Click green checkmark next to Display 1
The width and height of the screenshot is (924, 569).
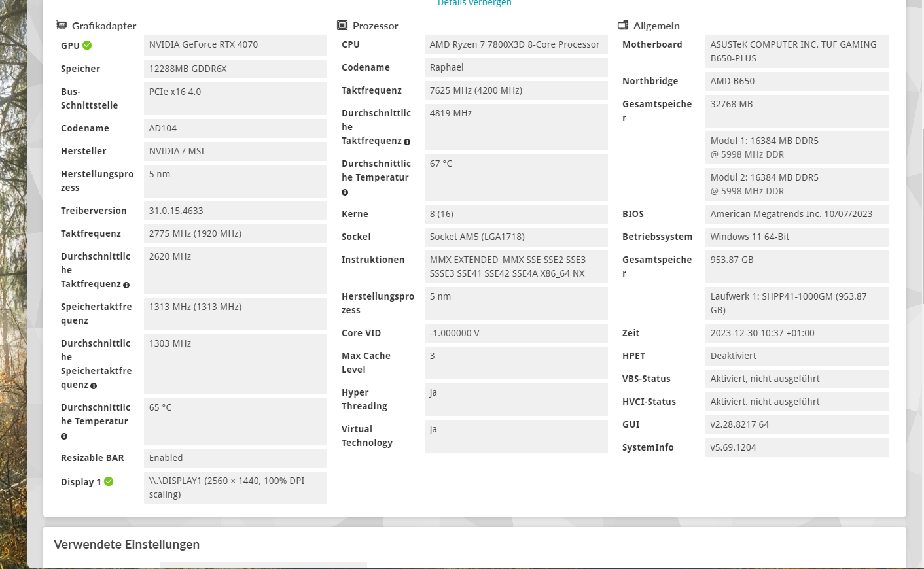(109, 482)
